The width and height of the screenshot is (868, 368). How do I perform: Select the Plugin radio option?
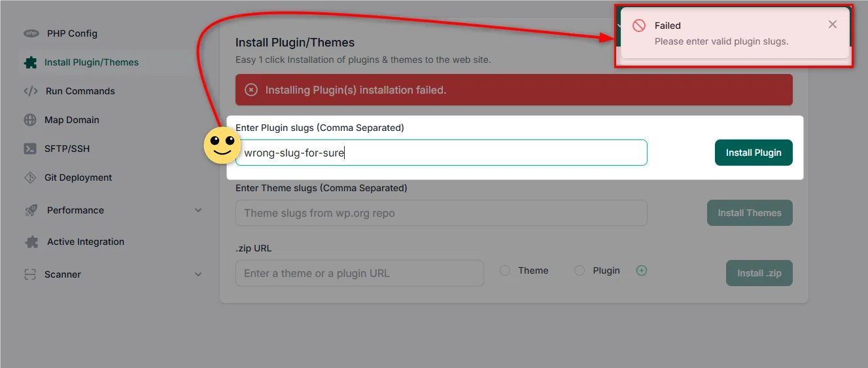pos(580,270)
